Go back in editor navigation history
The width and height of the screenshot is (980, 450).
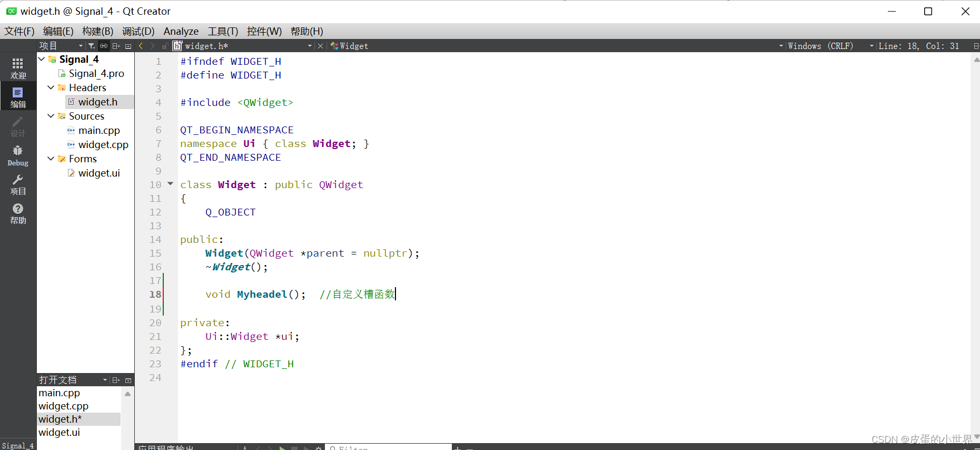tap(141, 46)
